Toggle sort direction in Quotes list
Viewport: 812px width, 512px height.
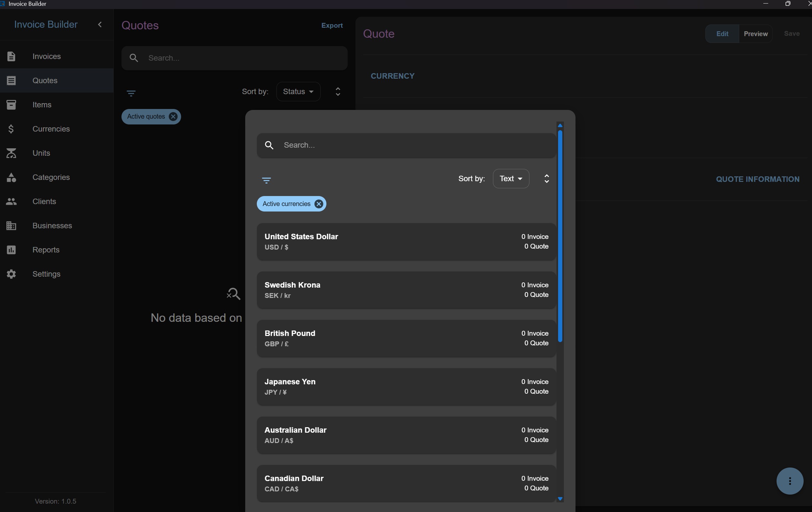pos(338,92)
